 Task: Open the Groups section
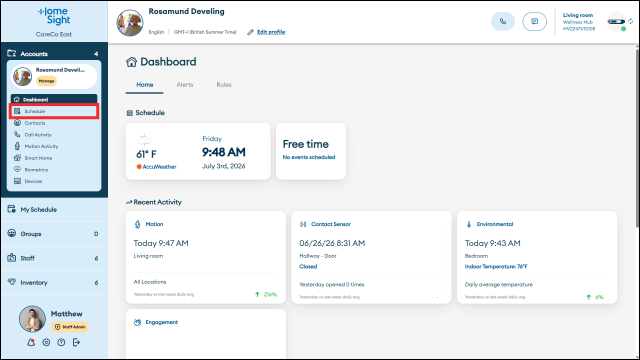tap(54, 234)
